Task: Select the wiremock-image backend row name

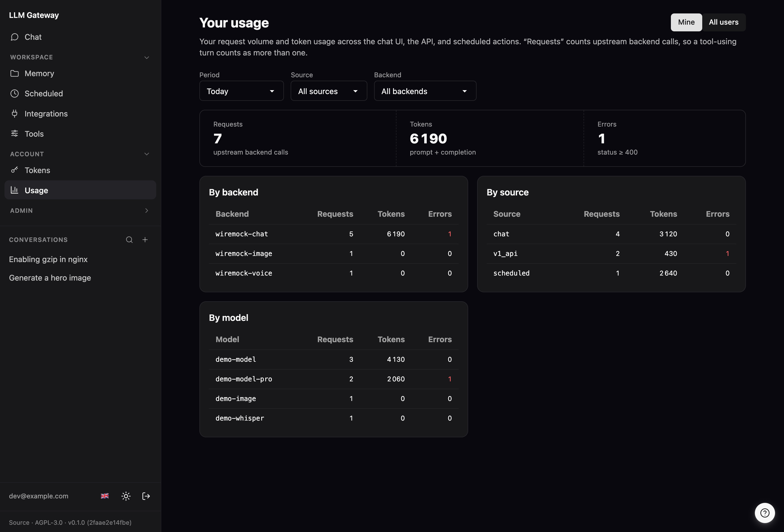Action: (x=244, y=253)
